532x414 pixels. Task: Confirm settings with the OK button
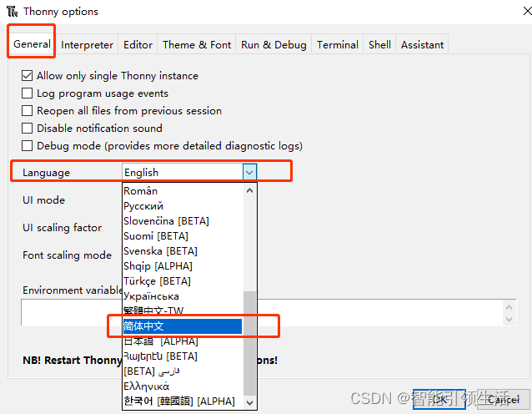pos(439,400)
